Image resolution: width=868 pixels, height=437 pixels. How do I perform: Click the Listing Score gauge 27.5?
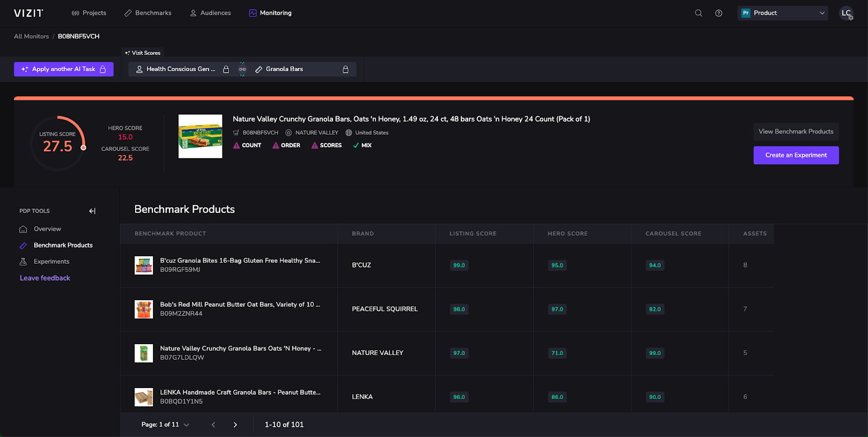pyautogui.click(x=58, y=143)
